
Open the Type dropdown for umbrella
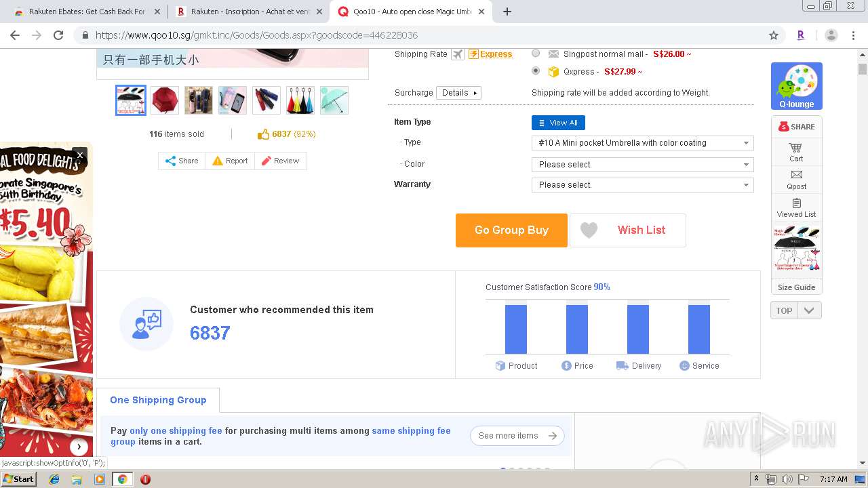point(642,143)
